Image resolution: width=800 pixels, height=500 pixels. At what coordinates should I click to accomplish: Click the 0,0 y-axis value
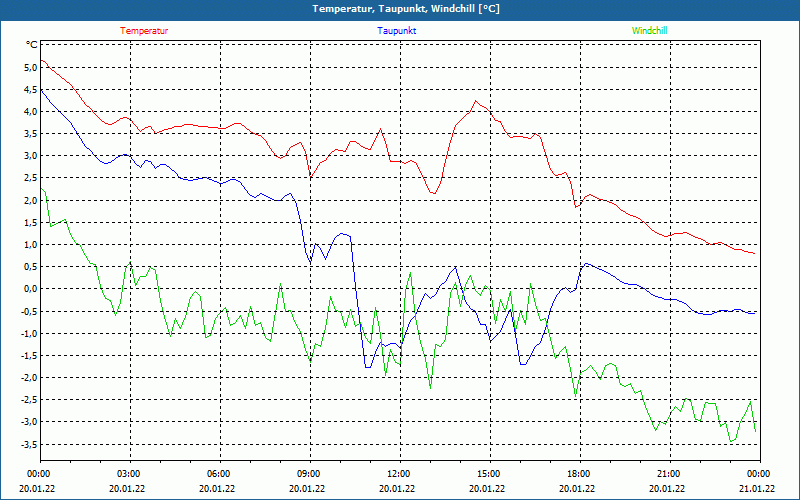(31, 289)
